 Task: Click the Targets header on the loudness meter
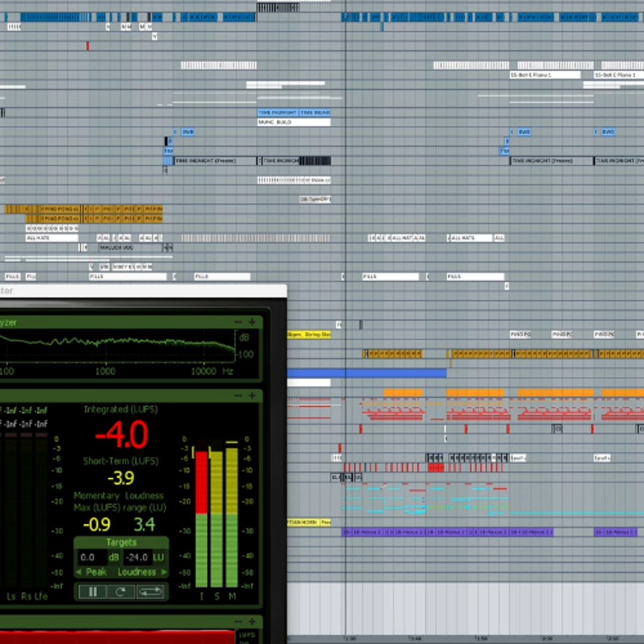click(121, 542)
